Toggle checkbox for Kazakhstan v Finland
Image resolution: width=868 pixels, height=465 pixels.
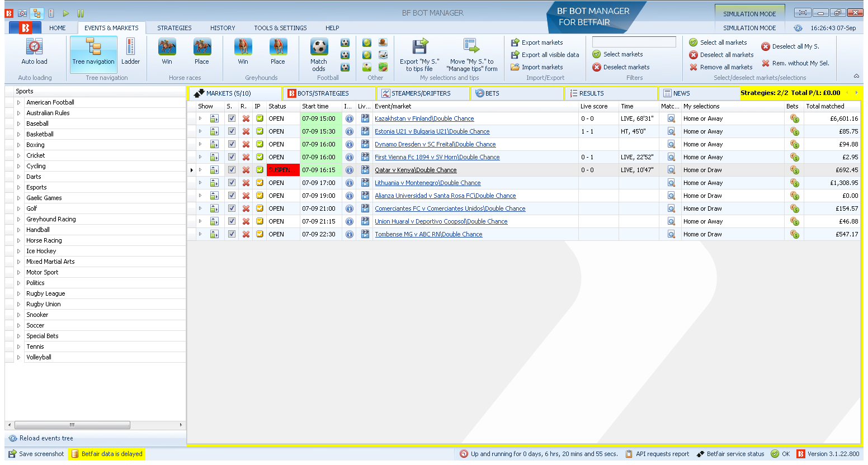point(232,118)
